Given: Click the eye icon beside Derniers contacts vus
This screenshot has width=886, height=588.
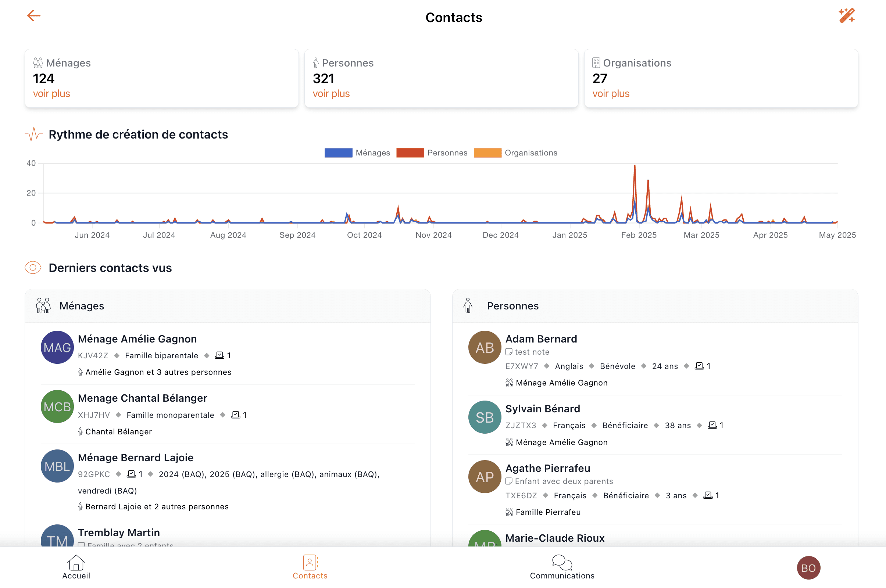Looking at the screenshot, I should (x=33, y=268).
